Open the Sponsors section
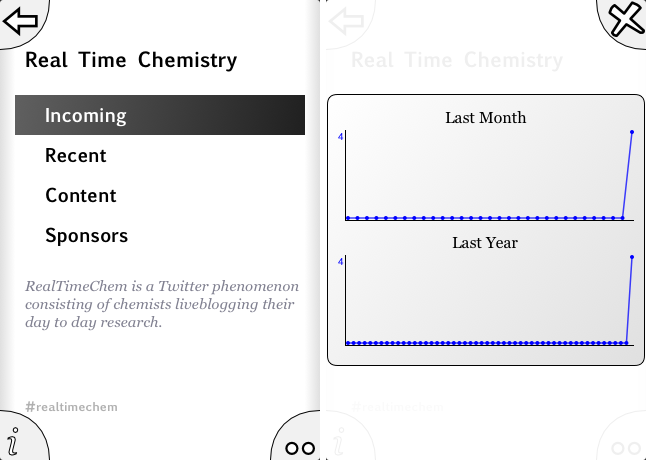Screen dimensions: 647x460 (87, 236)
